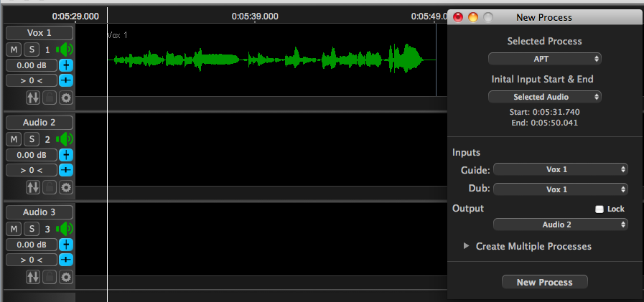Open the Selected Process APT dropdown
This screenshot has height=302, width=644.
point(544,58)
